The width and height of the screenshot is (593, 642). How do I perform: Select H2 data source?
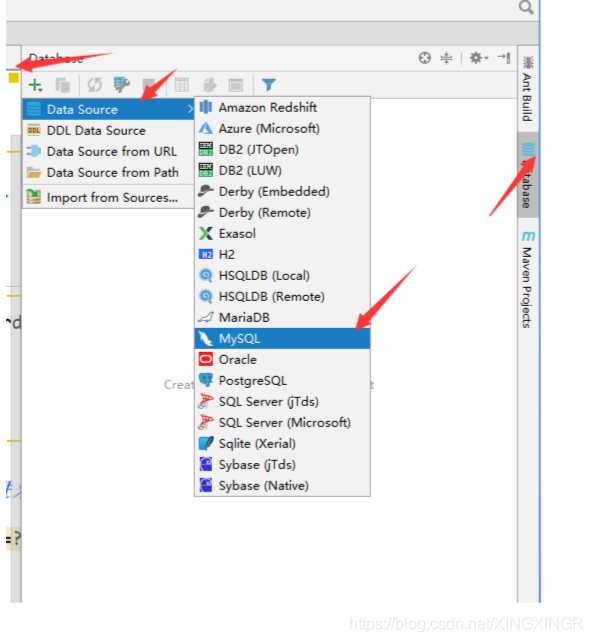coord(283,254)
